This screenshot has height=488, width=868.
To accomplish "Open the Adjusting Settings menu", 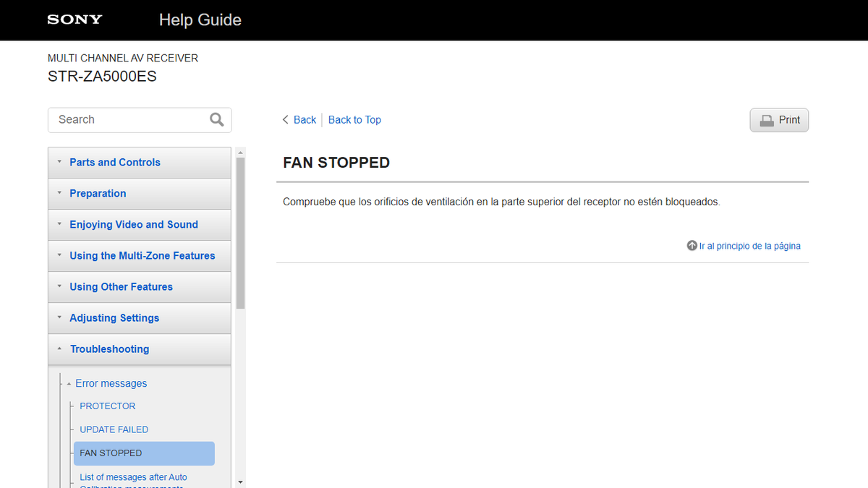I will coord(140,318).
